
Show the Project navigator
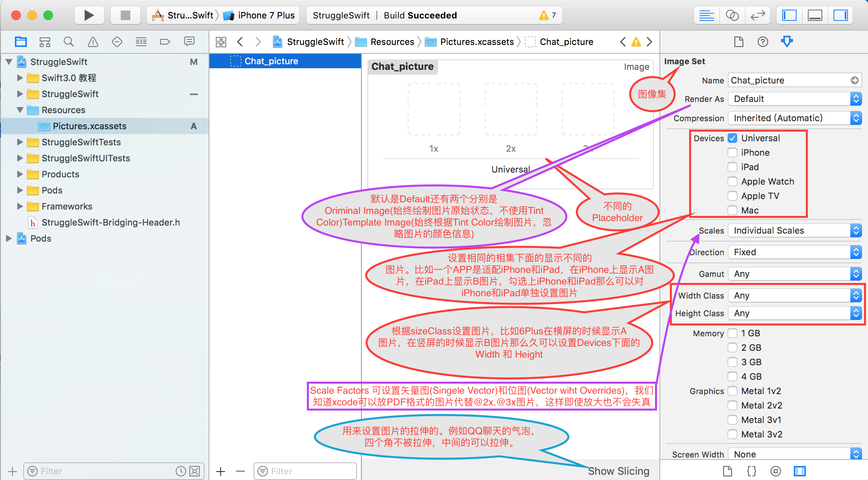point(21,42)
